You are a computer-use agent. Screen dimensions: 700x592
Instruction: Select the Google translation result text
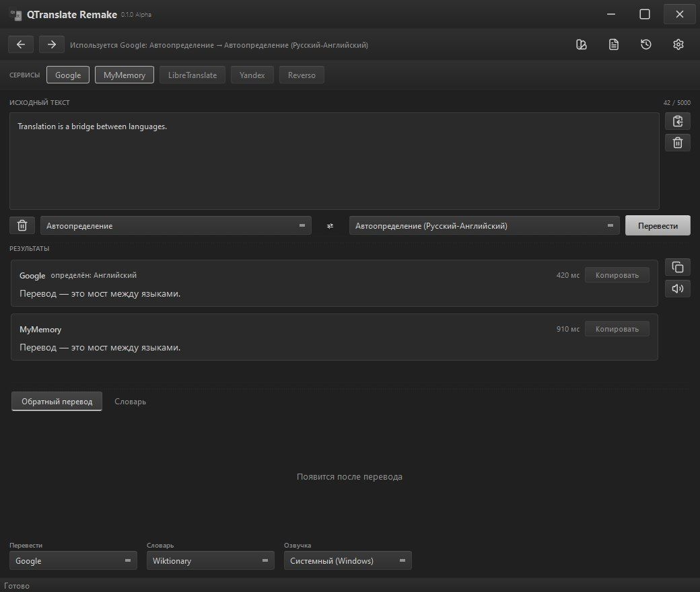pyautogui.click(x=100, y=293)
